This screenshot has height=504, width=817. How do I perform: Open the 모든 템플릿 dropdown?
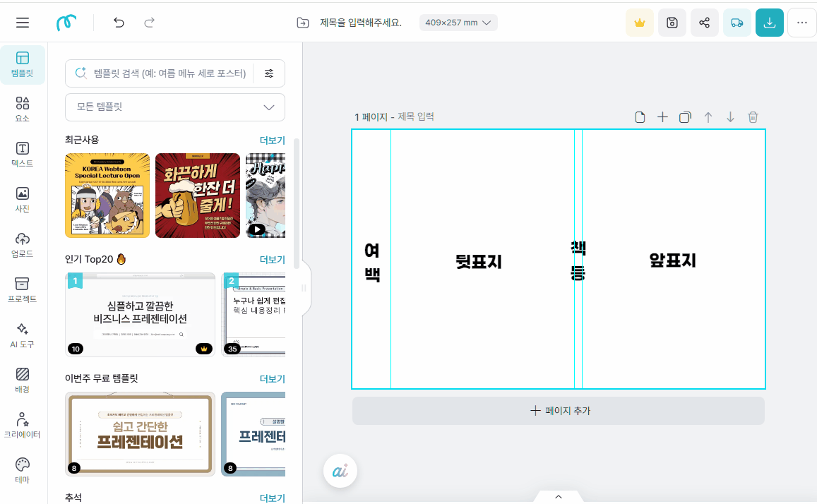[174, 107]
